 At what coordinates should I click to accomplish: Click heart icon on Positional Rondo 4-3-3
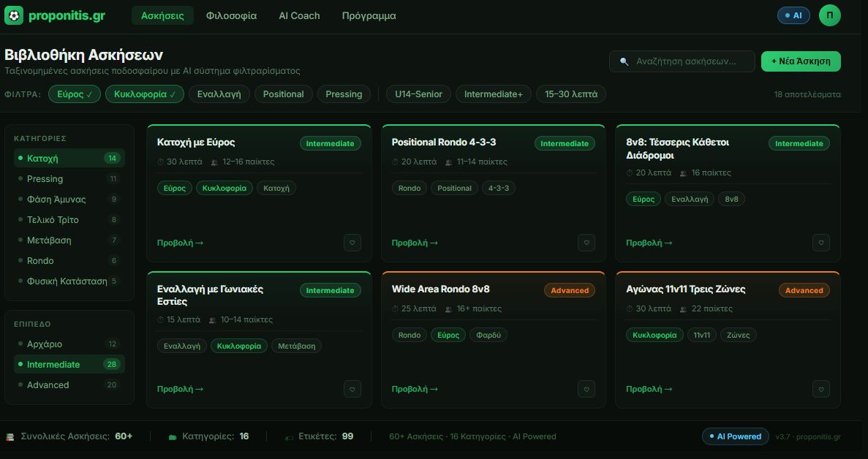586,243
